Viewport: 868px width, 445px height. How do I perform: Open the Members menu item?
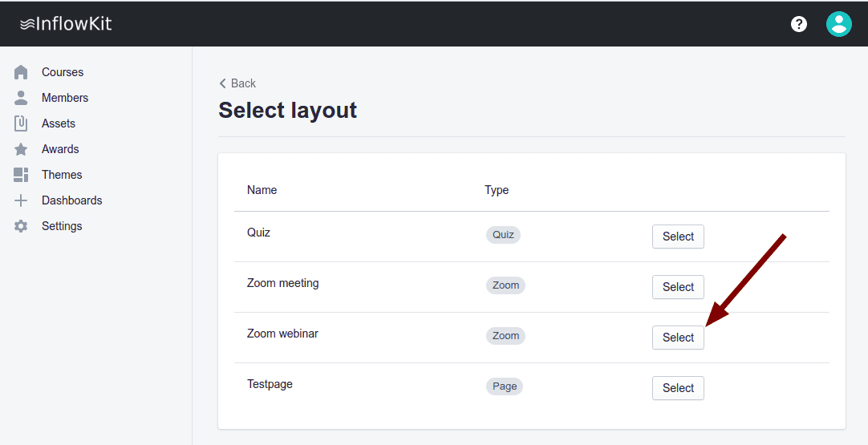click(65, 98)
